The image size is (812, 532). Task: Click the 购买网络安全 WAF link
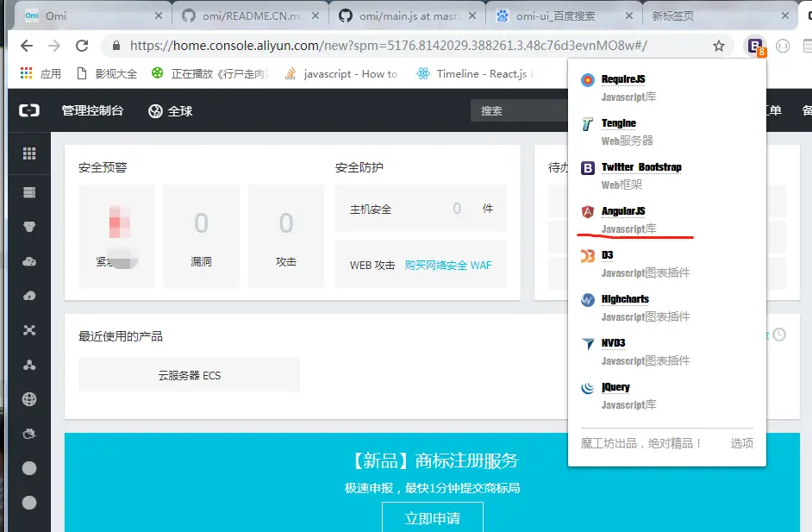448,266
